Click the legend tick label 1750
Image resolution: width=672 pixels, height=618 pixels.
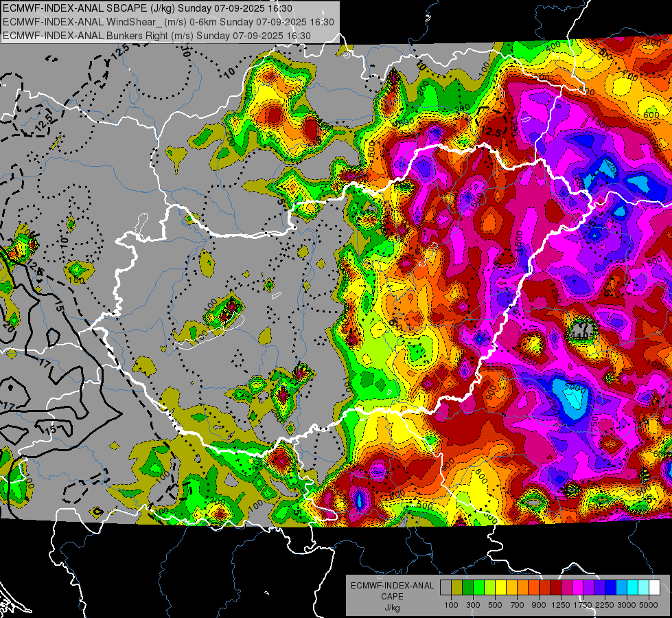click(x=583, y=605)
